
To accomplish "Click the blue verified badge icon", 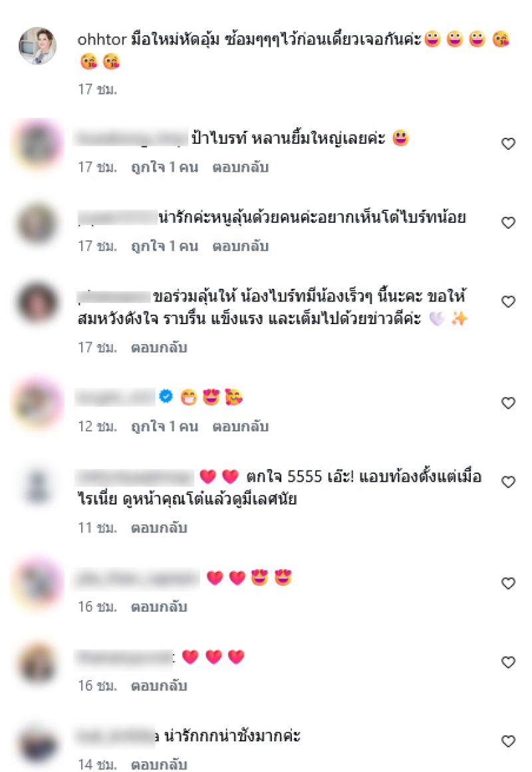I will (x=166, y=396).
